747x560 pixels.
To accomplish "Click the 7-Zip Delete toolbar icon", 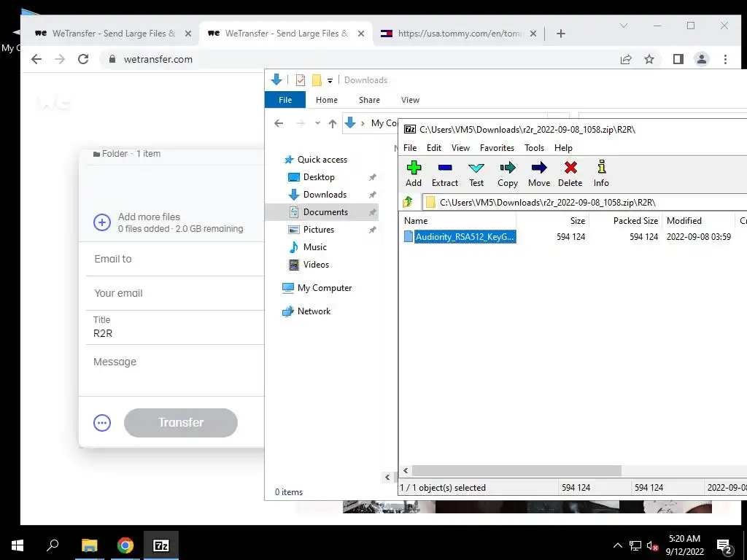I will (x=570, y=174).
